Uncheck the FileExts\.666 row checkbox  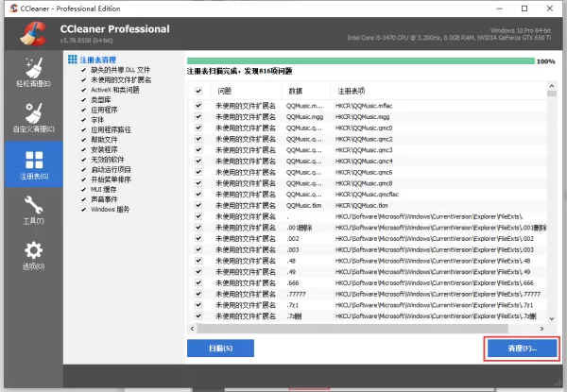click(x=198, y=282)
